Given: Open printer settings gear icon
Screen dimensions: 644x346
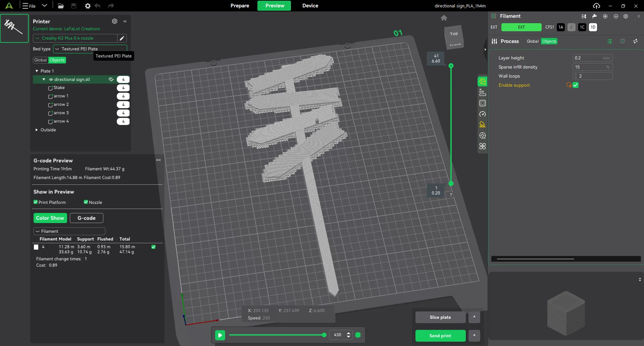Looking at the screenshot, I should (114, 21).
